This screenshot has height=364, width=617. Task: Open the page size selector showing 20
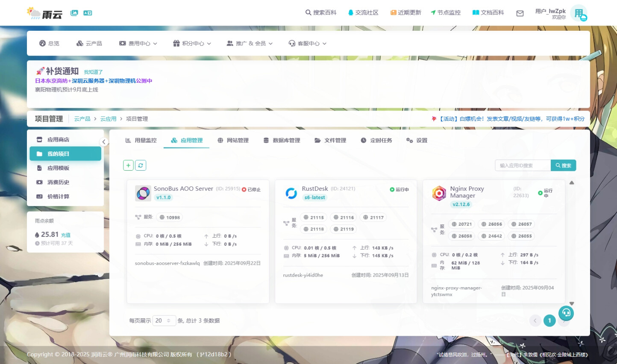pos(164,320)
